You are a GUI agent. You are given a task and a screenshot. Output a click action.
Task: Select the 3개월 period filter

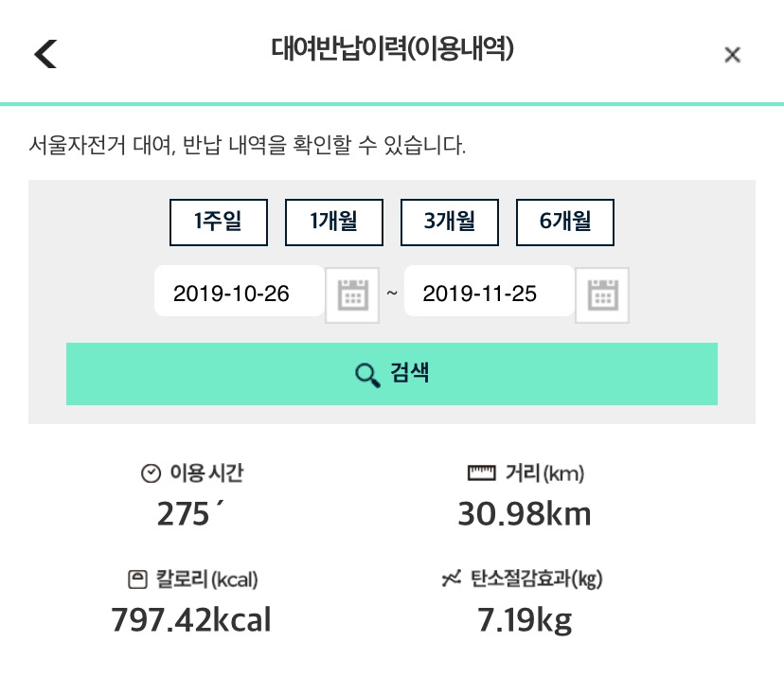pos(449,223)
